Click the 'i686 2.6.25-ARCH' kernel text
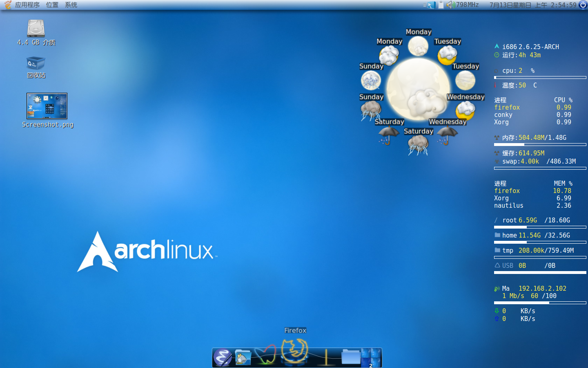Image resolution: width=588 pixels, height=368 pixels. click(530, 47)
